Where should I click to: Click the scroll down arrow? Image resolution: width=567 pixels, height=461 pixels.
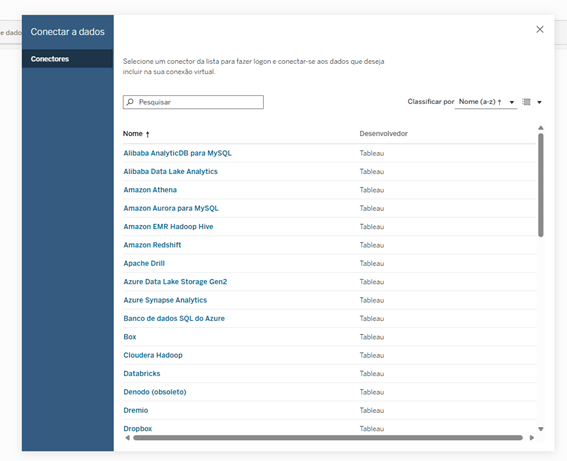541,429
